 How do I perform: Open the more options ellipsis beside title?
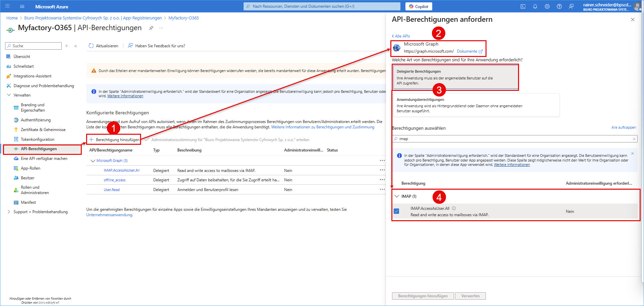(161, 28)
